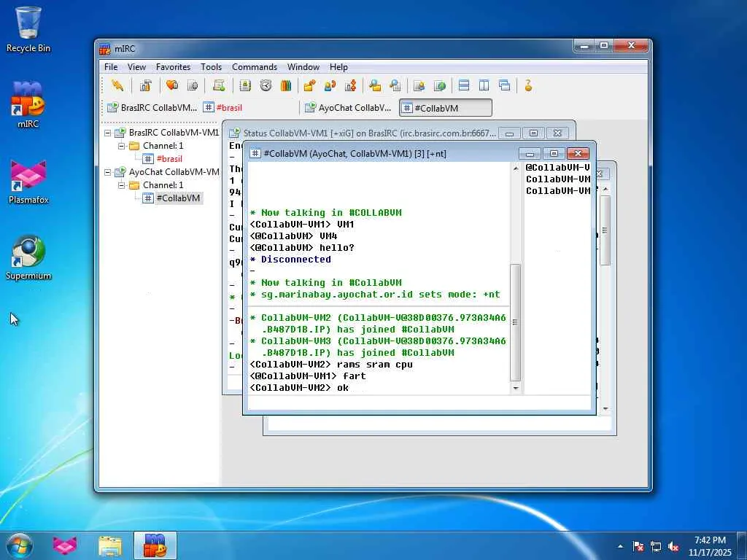747x560 pixels.
Task: Open the Scripts Editor scroll icon
Action: pos(219,86)
